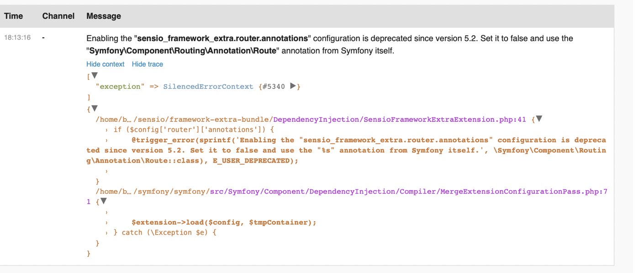This screenshot has width=644, height=273.
Task: Click the 18:13:16 timestamp
Action: [17, 37]
